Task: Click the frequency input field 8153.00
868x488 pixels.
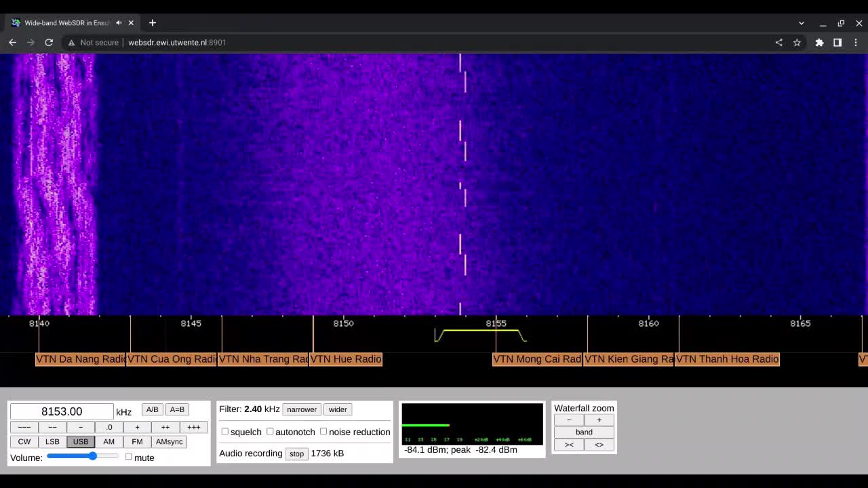Action: tap(62, 411)
